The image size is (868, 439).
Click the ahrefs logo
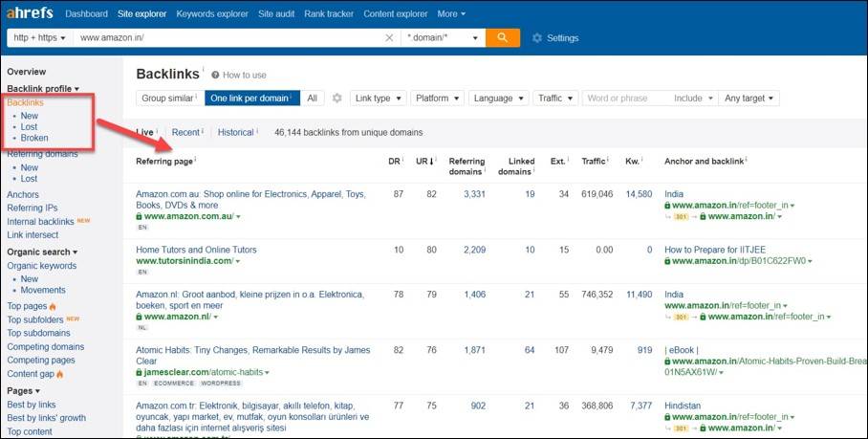[30, 13]
